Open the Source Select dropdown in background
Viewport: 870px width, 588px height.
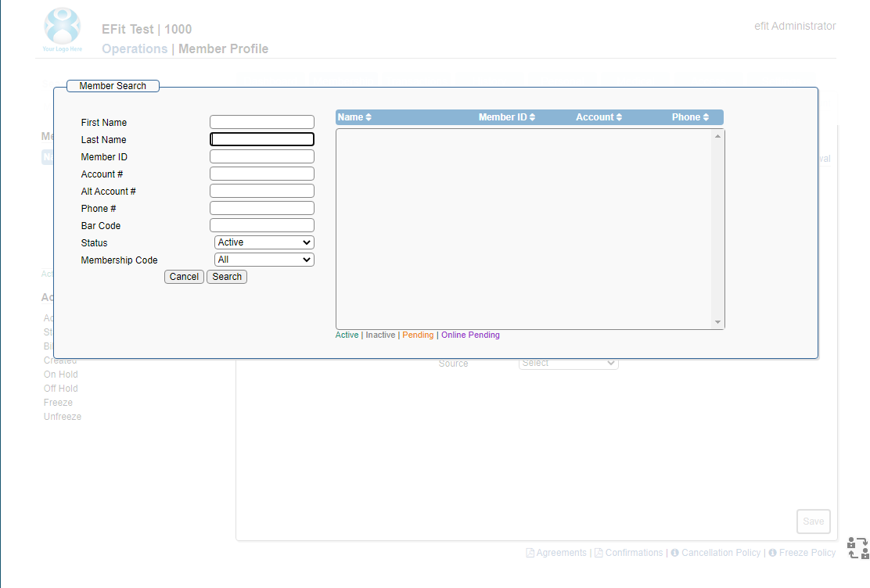(x=569, y=364)
